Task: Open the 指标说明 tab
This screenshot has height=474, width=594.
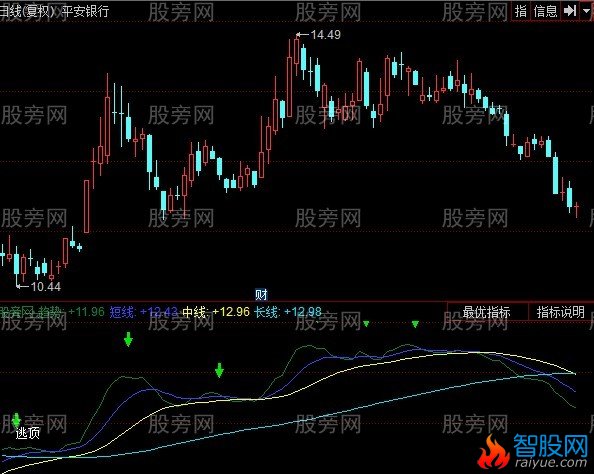Action: pos(561,312)
